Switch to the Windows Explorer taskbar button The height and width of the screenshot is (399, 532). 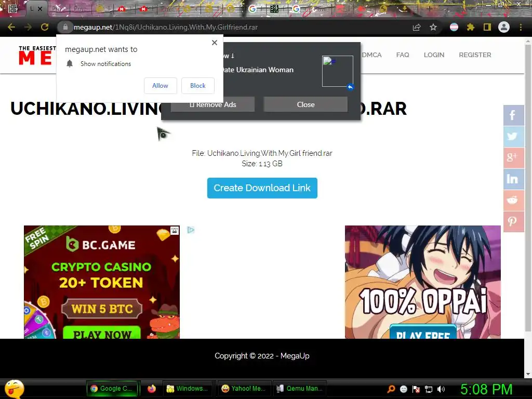click(x=188, y=389)
